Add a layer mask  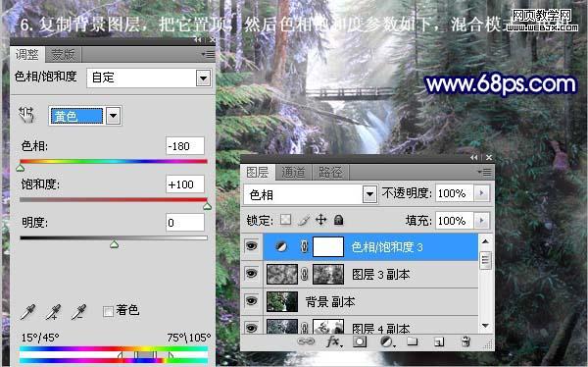[360, 341]
